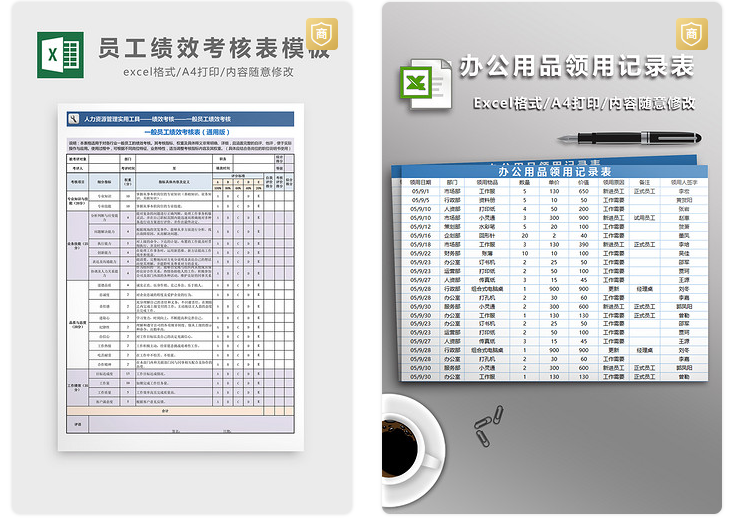Click the gold 商 badge on the right card
This screenshot has height=522, width=735.
coord(690,36)
